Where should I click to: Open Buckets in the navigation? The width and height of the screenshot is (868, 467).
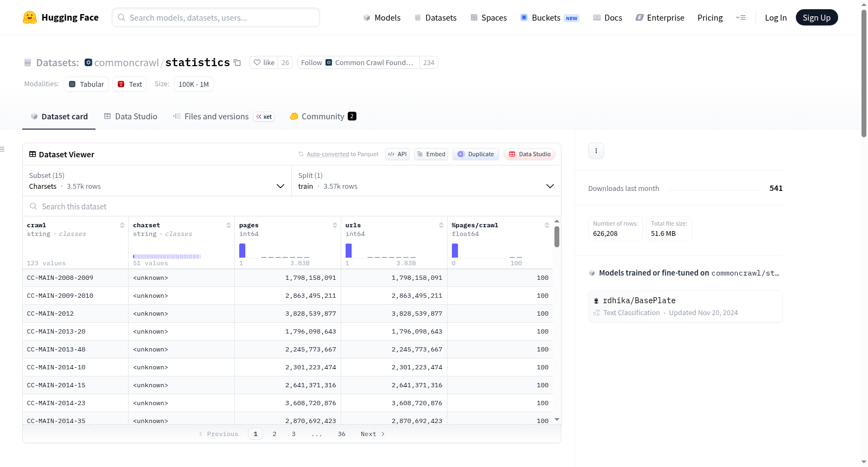(550, 18)
